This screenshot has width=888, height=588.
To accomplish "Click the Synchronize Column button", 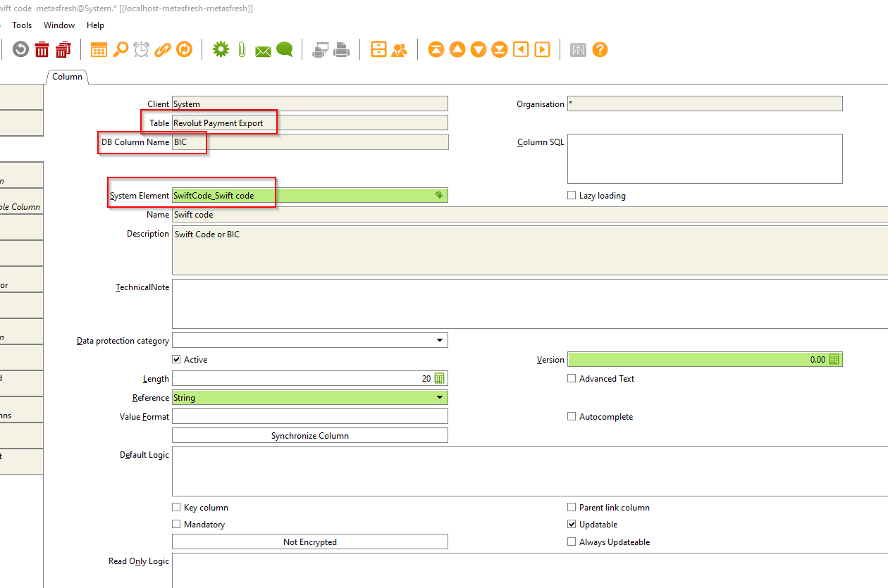I will [x=310, y=435].
